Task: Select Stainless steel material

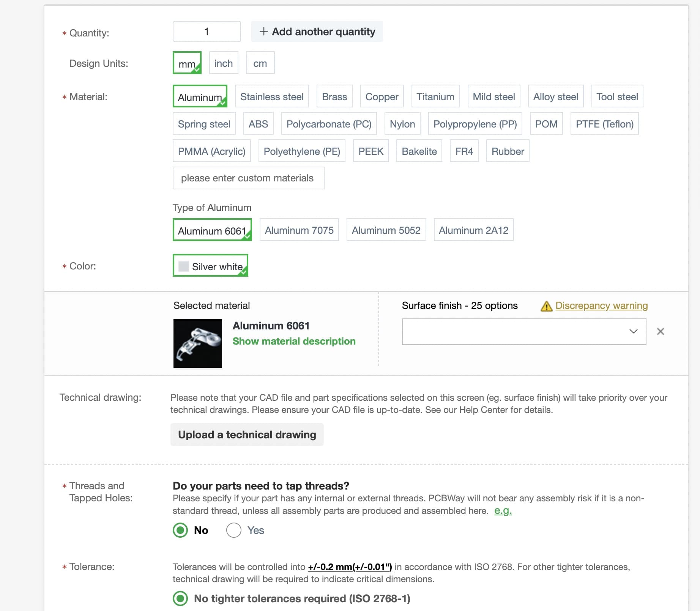Action: pyautogui.click(x=272, y=96)
